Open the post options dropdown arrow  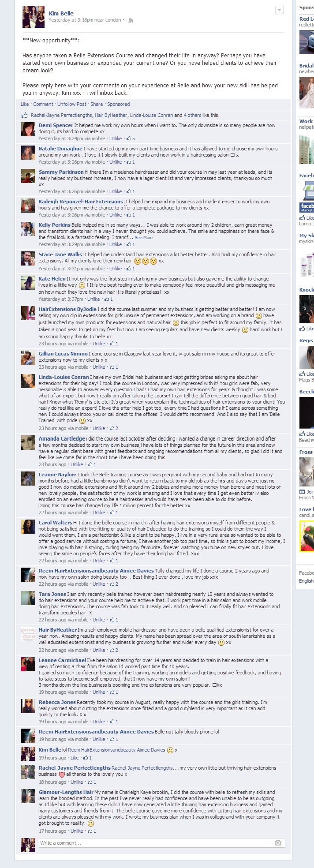[x=279, y=10]
